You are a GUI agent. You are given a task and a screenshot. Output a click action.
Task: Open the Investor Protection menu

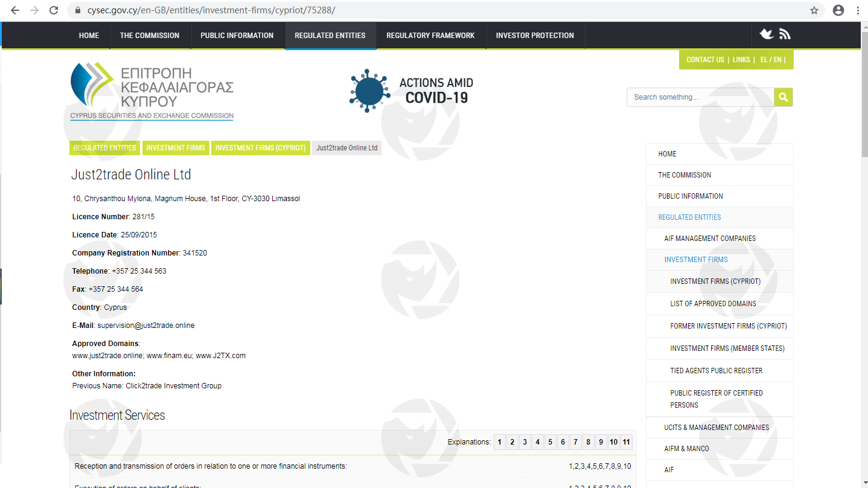tap(535, 36)
